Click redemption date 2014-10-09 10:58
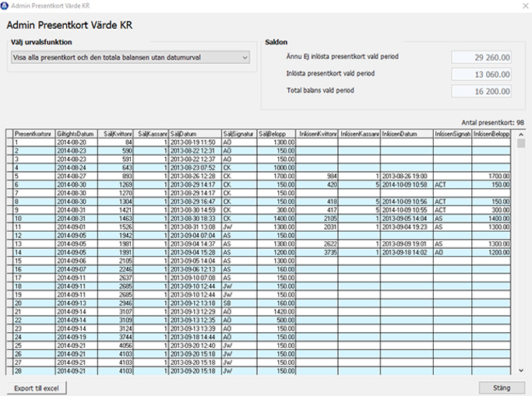 click(407, 184)
